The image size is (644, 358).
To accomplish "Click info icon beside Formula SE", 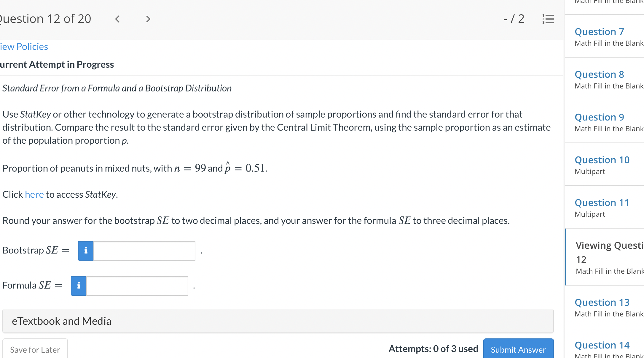I will (79, 286).
